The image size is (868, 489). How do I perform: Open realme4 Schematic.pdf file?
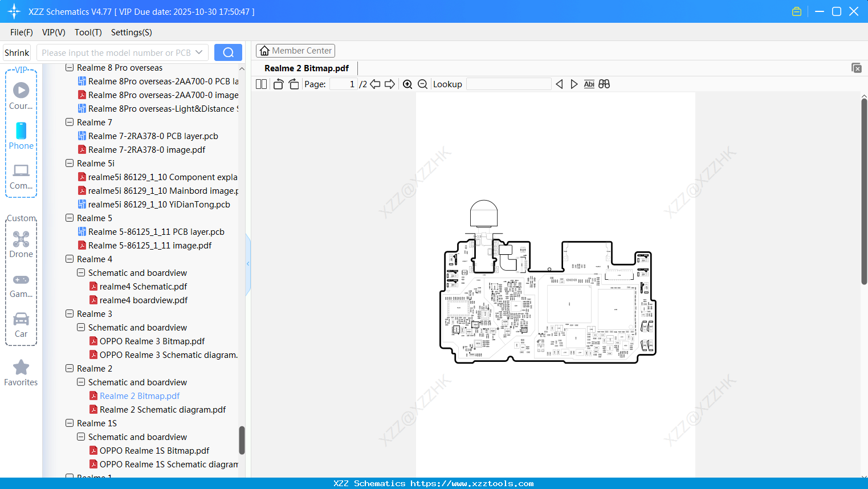pyautogui.click(x=143, y=287)
